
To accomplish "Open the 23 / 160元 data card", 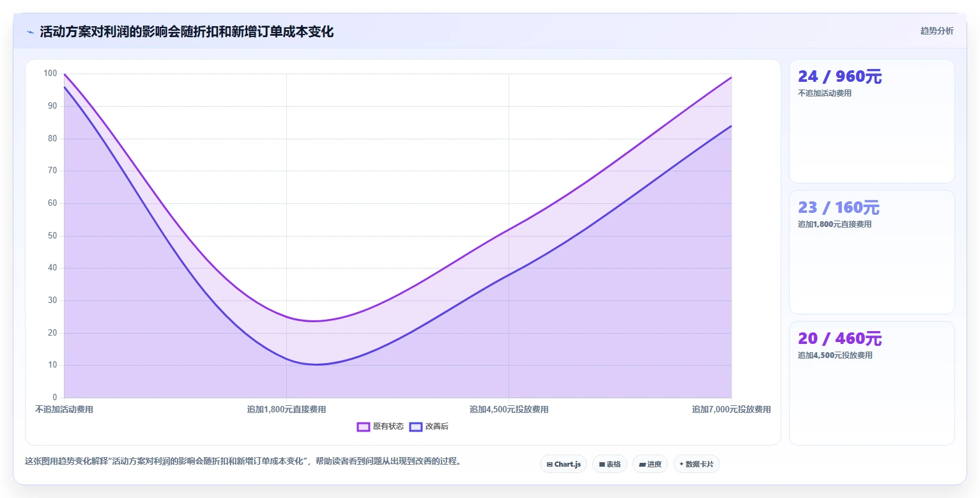I will coord(871,252).
